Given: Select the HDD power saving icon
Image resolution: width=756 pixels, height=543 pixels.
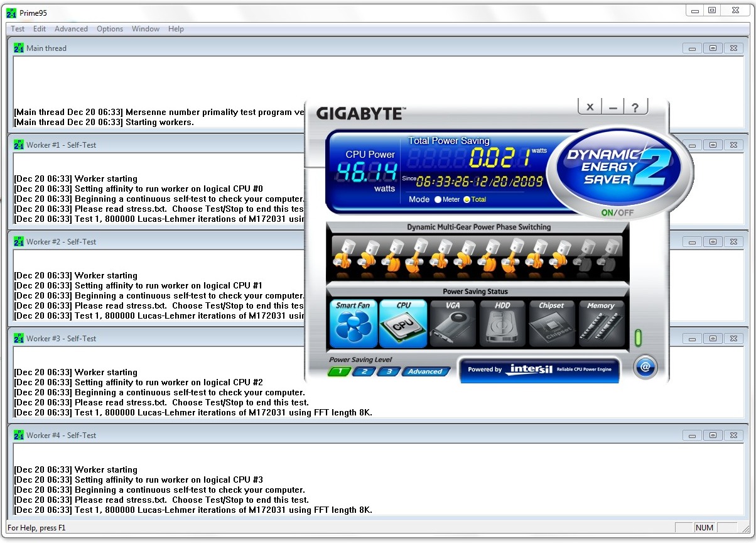Looking at the screenshot, I should 502,324.
